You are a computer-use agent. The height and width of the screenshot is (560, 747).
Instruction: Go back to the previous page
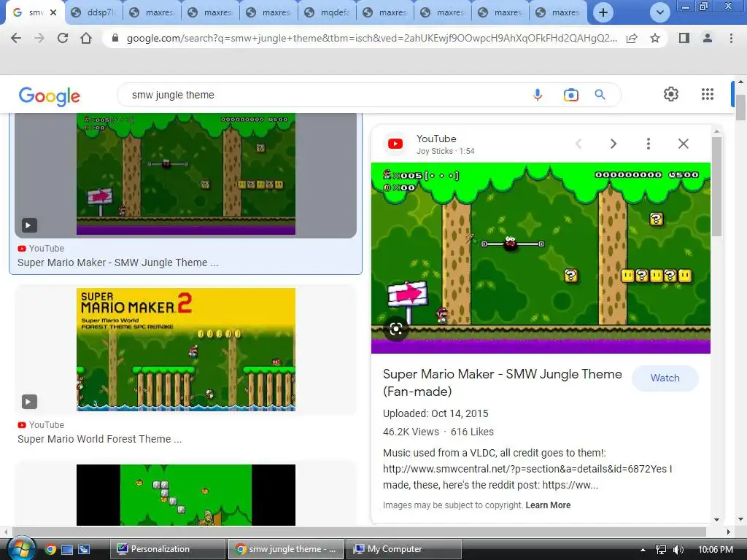pos(16,38)
